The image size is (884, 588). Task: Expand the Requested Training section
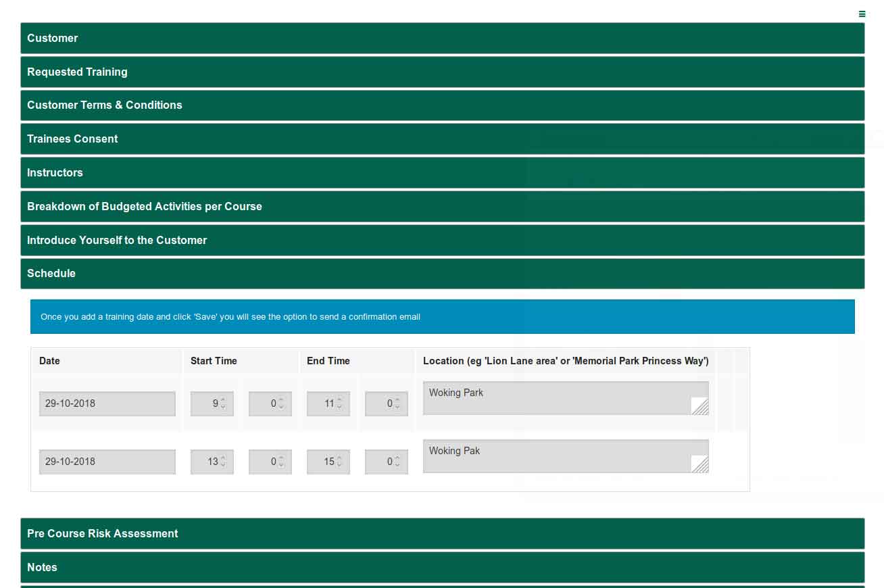443,72
